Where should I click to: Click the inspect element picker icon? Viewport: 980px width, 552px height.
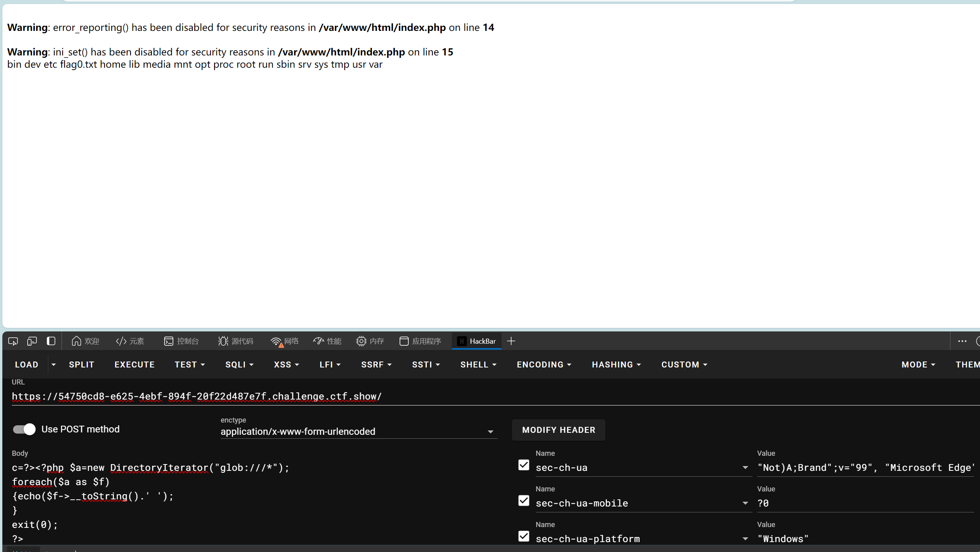(13, 341)
